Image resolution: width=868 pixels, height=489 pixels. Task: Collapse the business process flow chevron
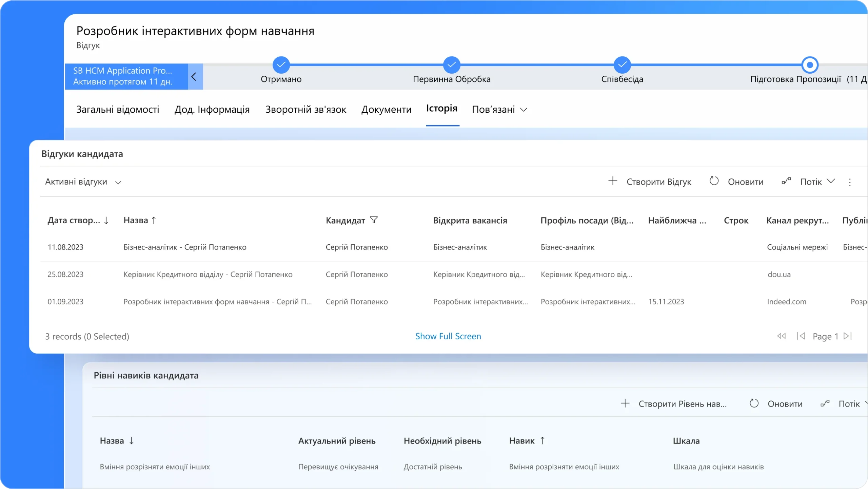194,77
